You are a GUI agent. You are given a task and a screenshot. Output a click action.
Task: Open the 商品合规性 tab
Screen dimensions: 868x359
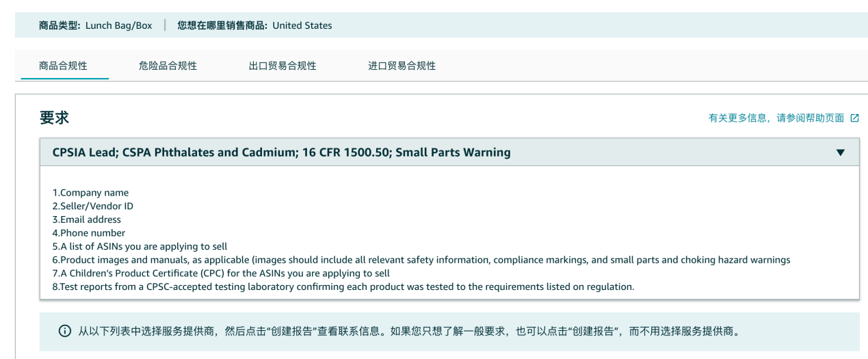tap(64, 66)
